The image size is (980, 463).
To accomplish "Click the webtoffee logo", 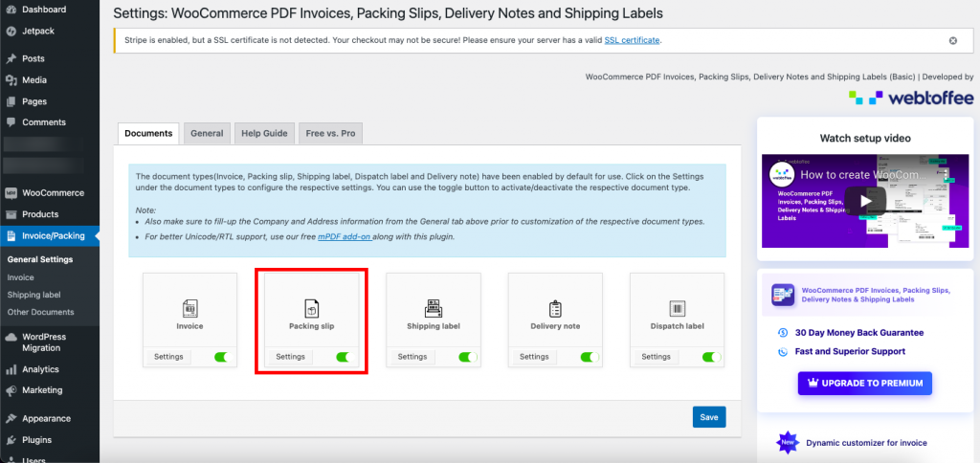I will pos(911,99).
